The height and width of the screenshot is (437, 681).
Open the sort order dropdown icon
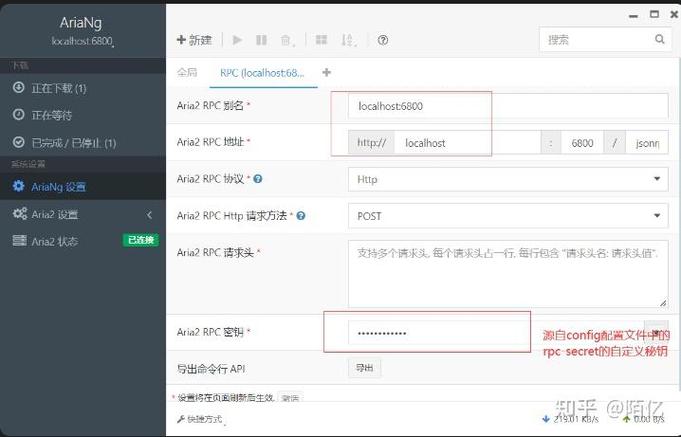click(348, 40)
